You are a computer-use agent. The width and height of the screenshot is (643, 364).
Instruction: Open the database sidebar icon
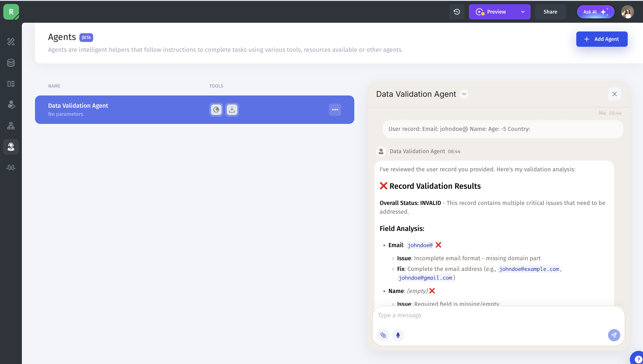(x=11, y=63)
